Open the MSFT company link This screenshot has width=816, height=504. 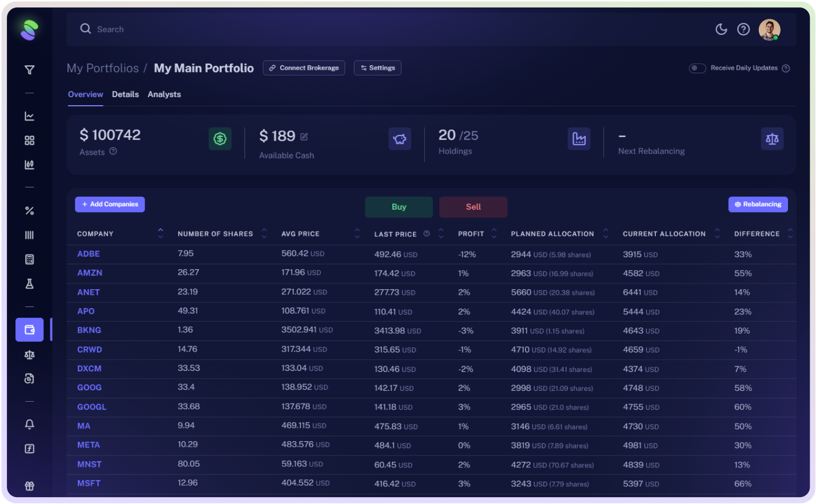89,483
